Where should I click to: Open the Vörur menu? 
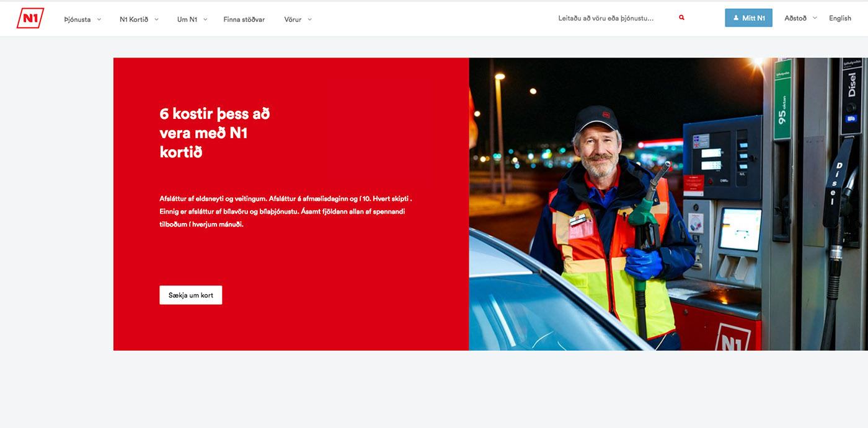[293, 19]
